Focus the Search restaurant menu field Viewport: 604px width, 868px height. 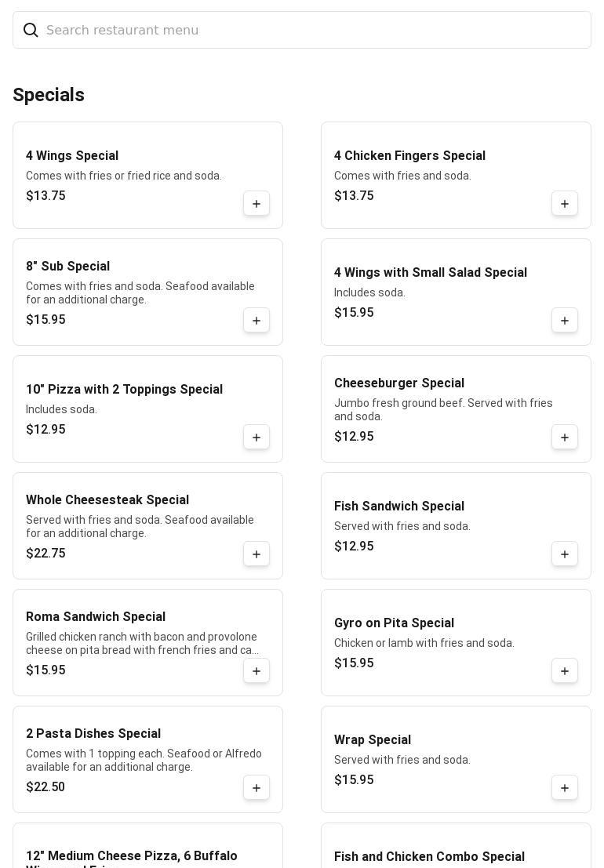point(314,31)
